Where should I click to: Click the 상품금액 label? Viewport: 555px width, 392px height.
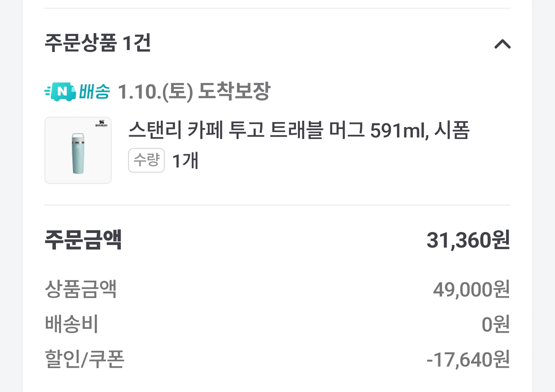coord(81,289)
